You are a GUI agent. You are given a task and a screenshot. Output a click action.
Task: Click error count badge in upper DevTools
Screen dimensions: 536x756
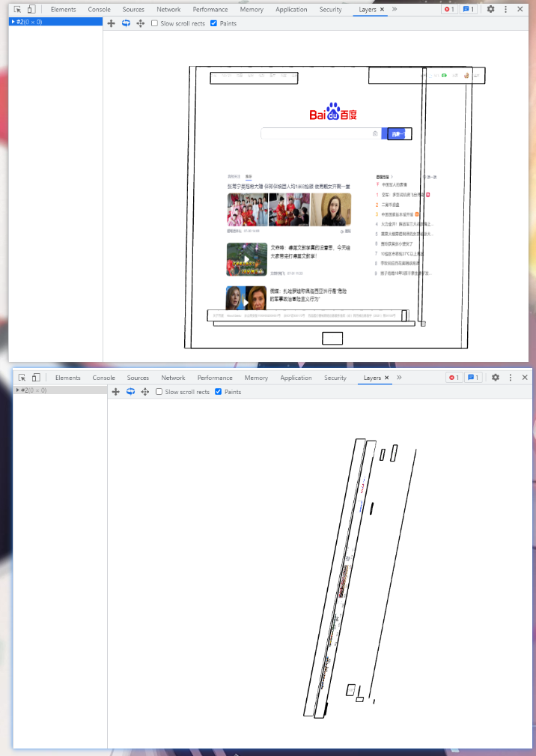pyautogui.click(x=449, y=9)
